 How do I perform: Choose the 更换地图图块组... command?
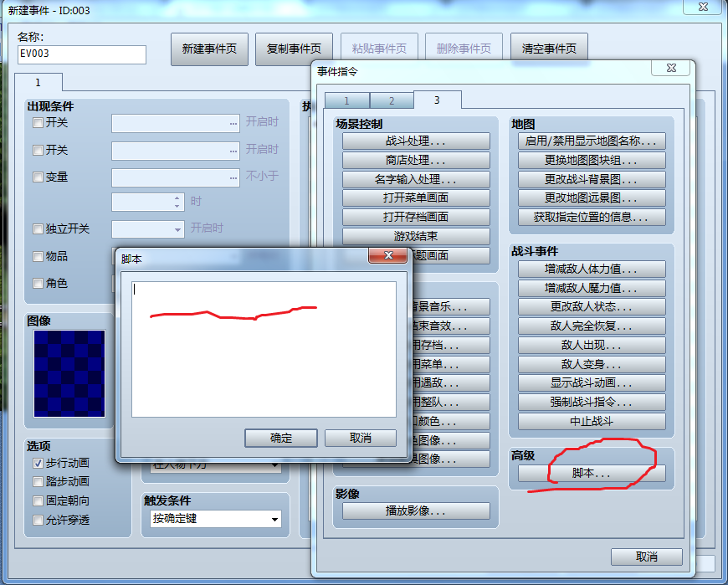point(592,160)
